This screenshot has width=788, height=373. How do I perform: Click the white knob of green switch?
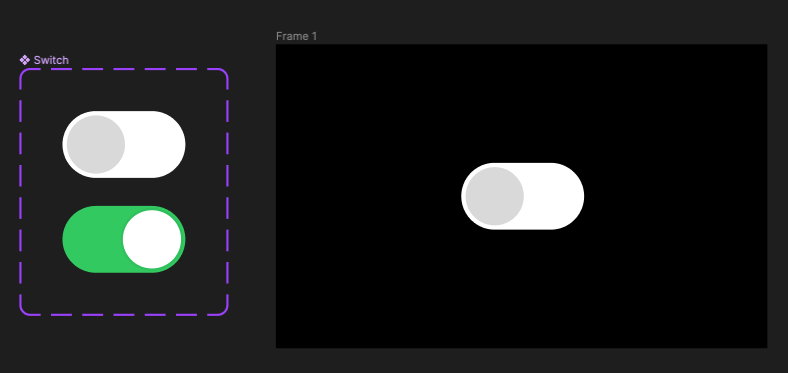(x=152, y=239)
